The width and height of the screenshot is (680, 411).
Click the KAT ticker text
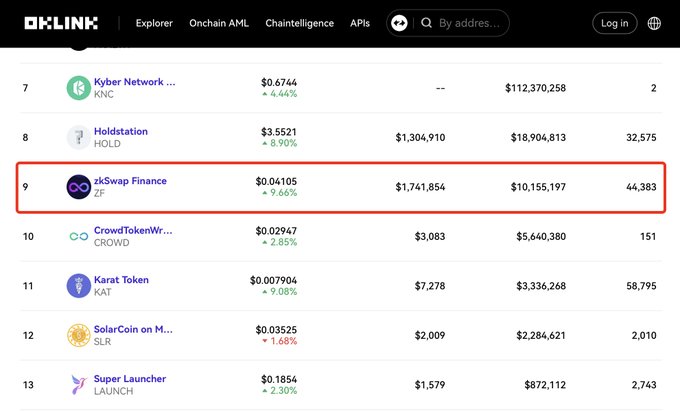102,292
